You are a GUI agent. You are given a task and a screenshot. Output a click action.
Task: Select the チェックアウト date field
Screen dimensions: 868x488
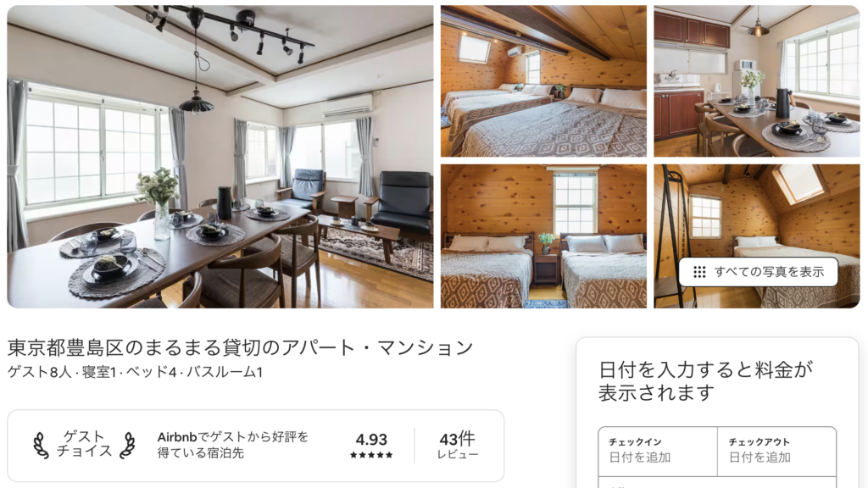[x=776, y=451]
